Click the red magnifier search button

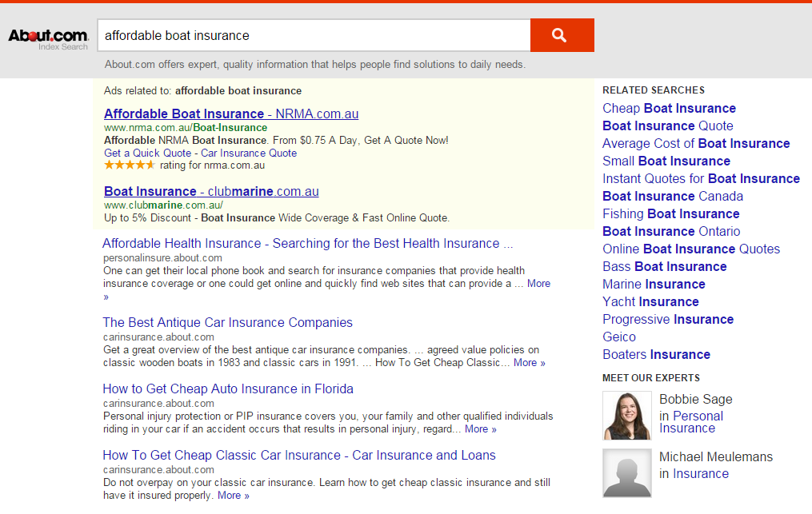[562, 35]
